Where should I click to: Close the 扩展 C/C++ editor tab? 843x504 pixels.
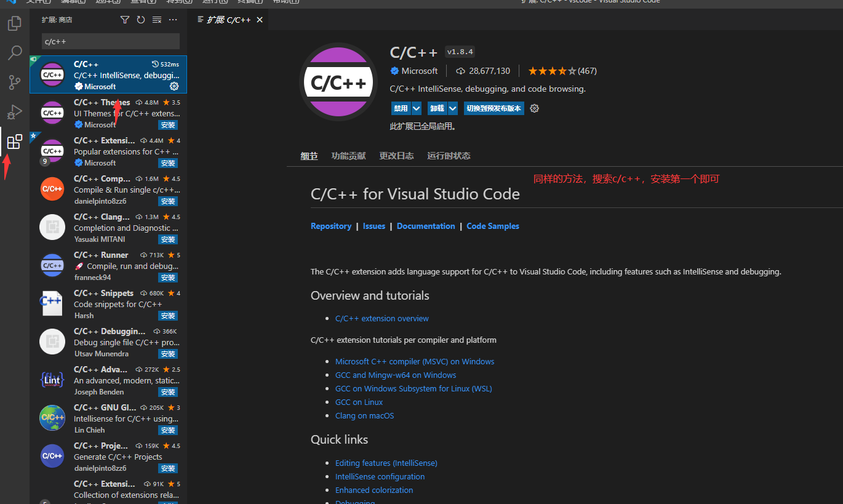[x=260, y=20]
